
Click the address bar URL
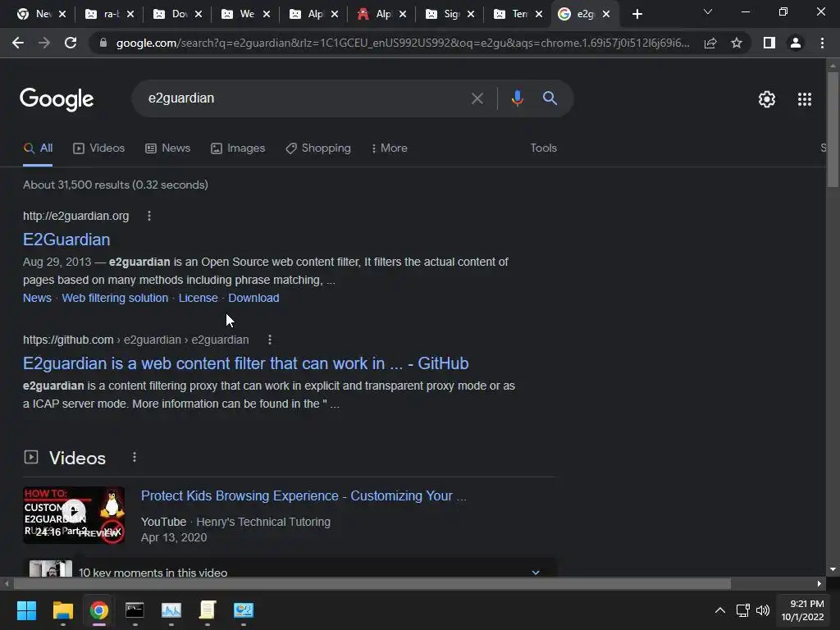click(402, 43)
